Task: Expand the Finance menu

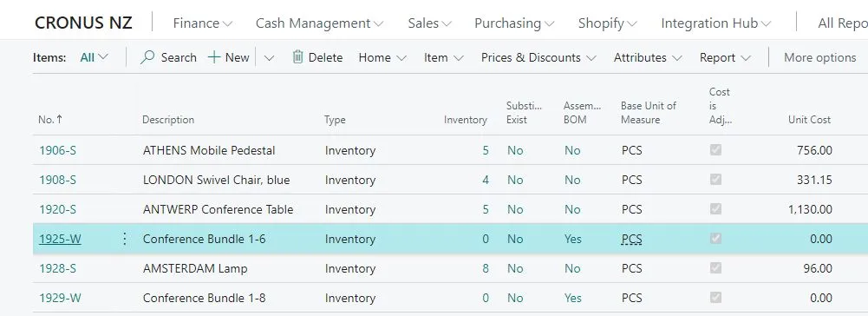Action: [203, 23]
